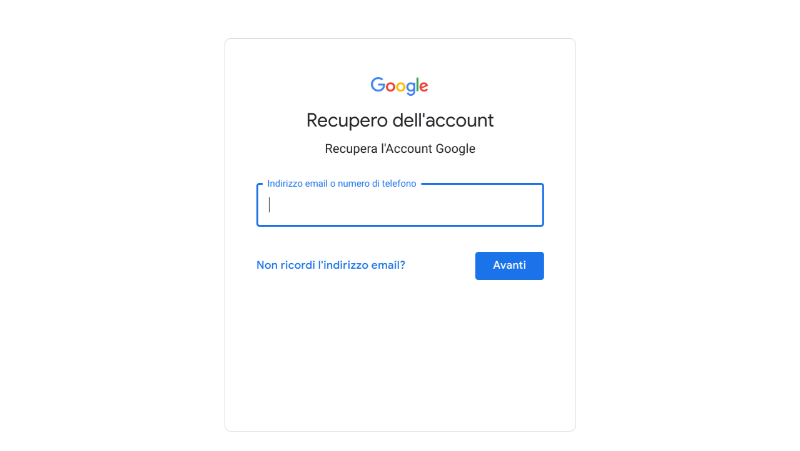Click the first red o in Google logo

[x=391, y=87]
